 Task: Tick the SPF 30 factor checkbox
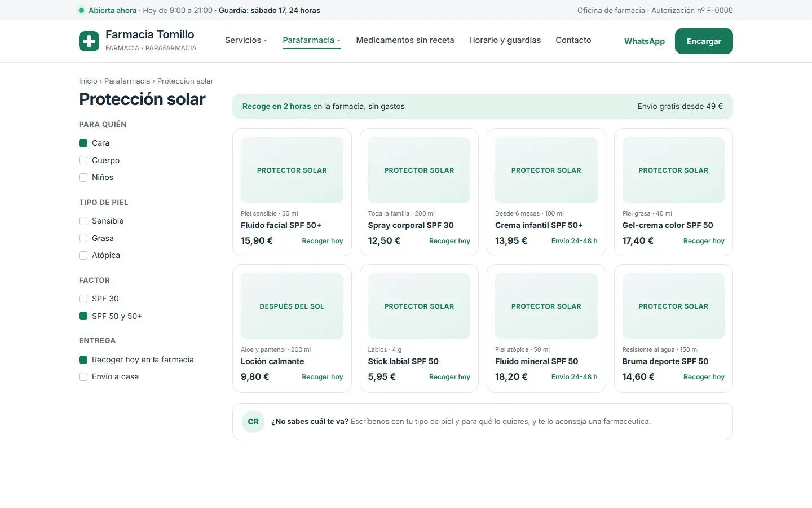[x=83, y=299]
